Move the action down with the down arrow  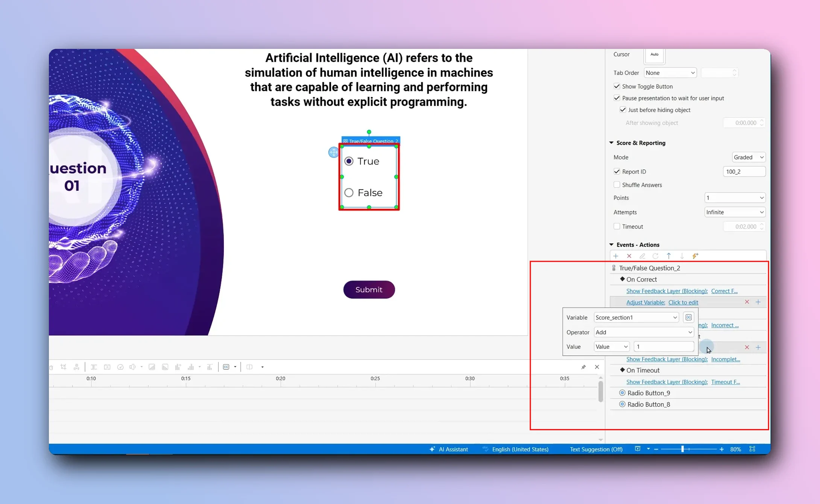pyautogui.click(x=682, y=256)
